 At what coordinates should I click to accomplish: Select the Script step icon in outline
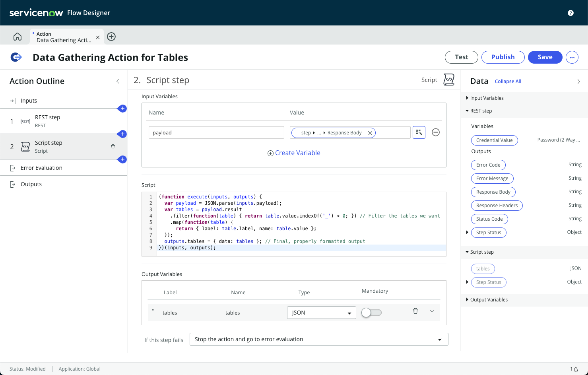coord(25,147)
